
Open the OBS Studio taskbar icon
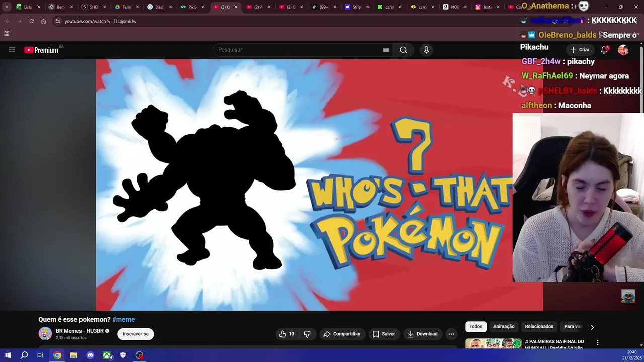click(x=139, y=355)
